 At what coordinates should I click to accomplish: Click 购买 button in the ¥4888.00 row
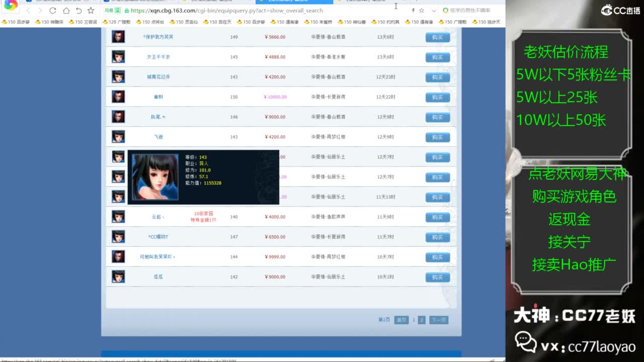point(438,57)
